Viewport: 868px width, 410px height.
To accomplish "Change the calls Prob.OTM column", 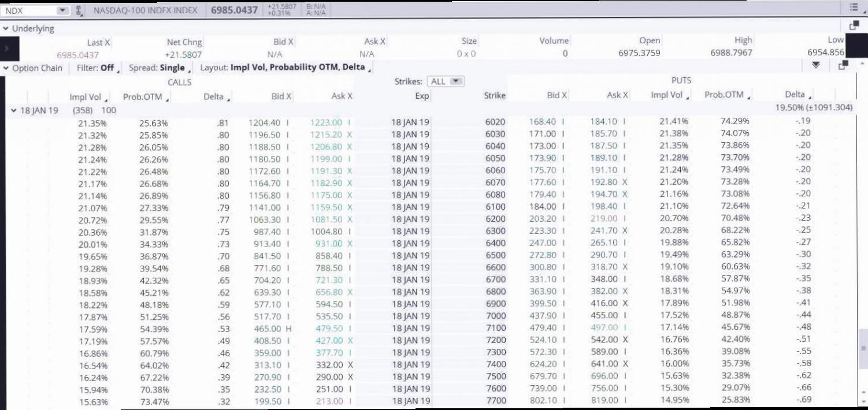I will point(146,98).
